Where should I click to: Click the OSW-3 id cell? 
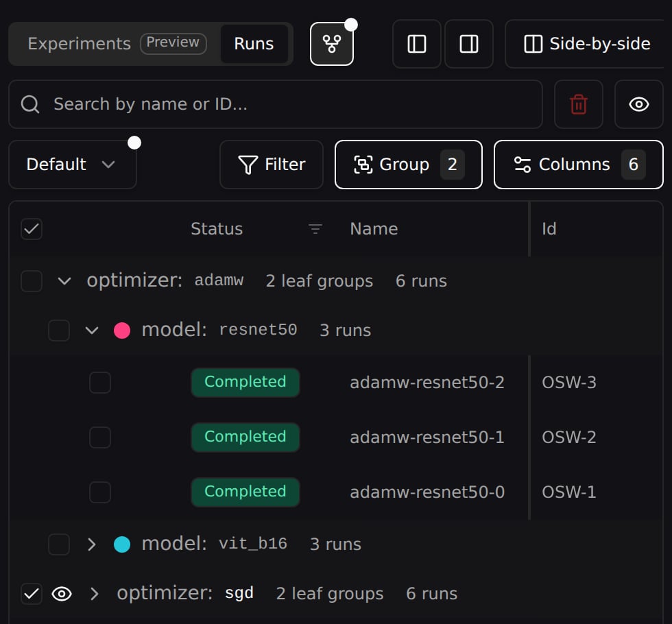tap(568, 383)
